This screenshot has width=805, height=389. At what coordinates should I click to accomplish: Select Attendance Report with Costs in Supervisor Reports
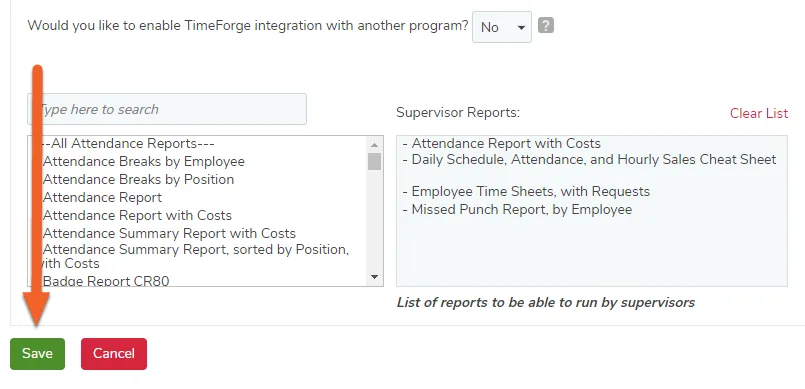coord(502,144)
